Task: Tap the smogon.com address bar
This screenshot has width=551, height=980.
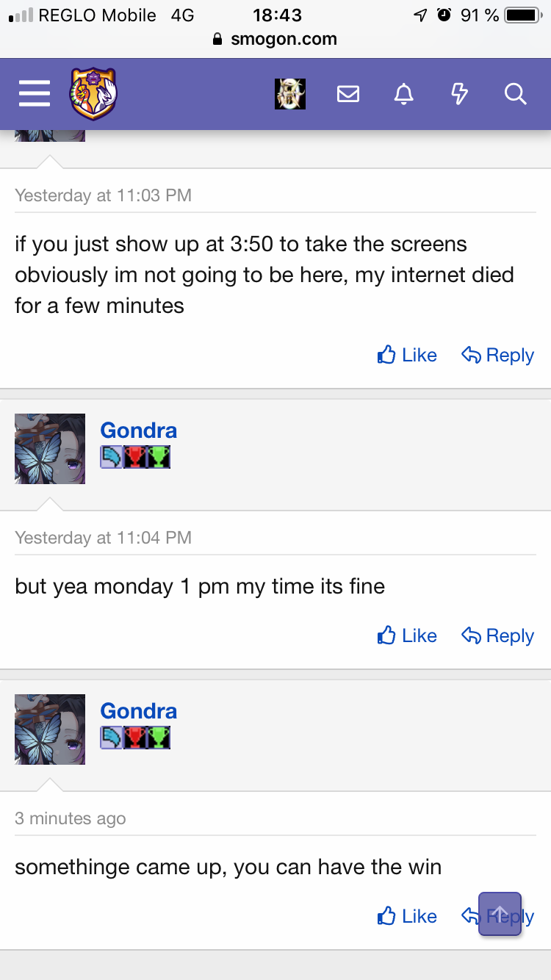Action: pyautogui.click(x=275, y=40)
